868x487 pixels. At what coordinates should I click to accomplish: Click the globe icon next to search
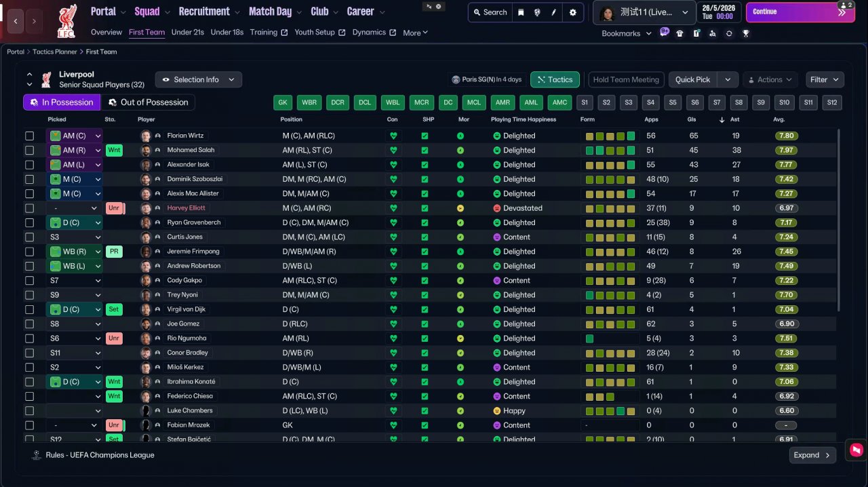(x=538, y=12)
